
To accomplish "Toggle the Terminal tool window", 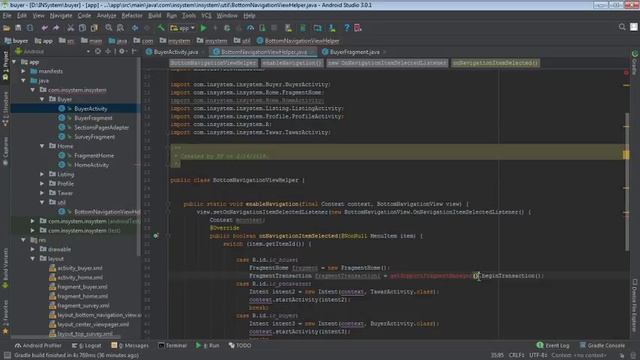I will click(173, 346).
